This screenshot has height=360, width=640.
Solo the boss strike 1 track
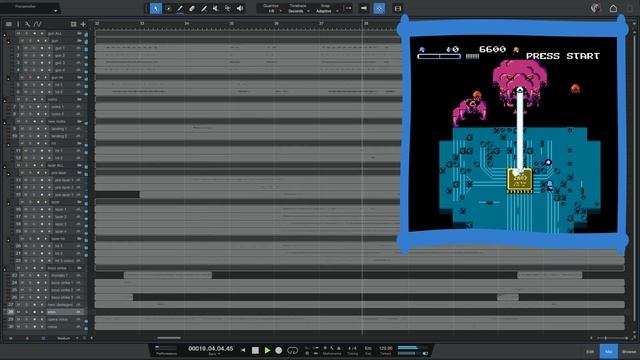click(30, 283)
